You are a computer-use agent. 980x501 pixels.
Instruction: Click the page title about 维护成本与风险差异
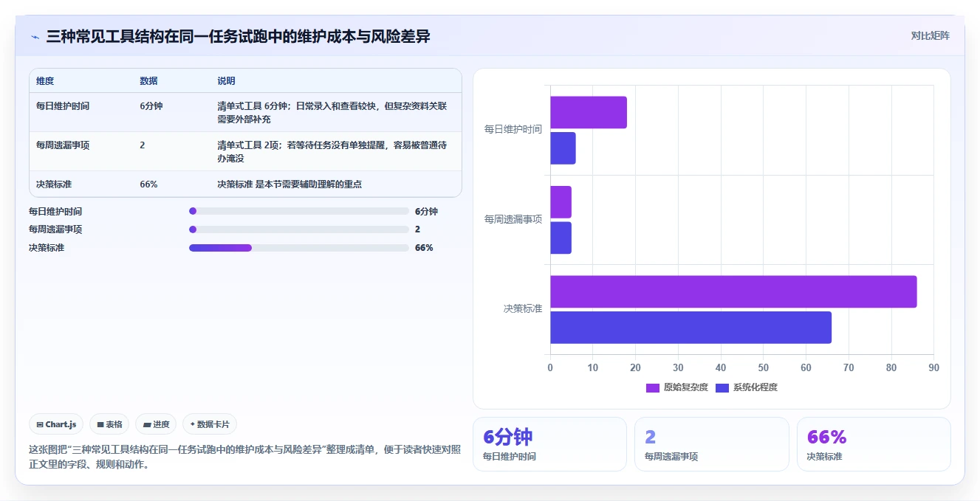(238, 36)
